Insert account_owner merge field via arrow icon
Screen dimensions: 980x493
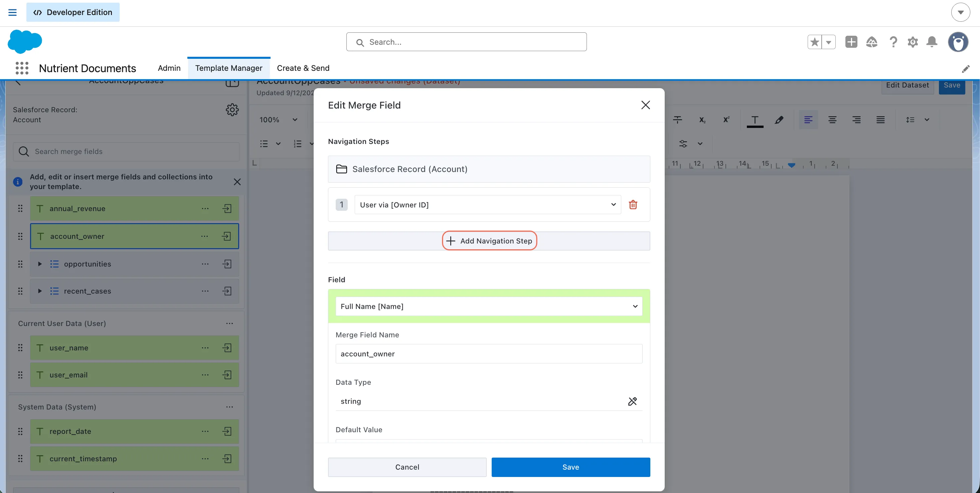[x=226, y=236]
